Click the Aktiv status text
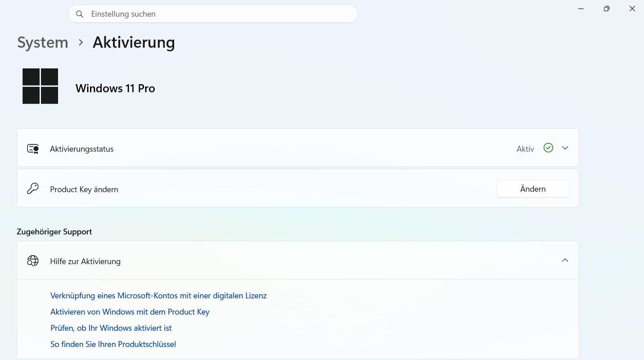 pyautogui.click(x=525, y=149)
